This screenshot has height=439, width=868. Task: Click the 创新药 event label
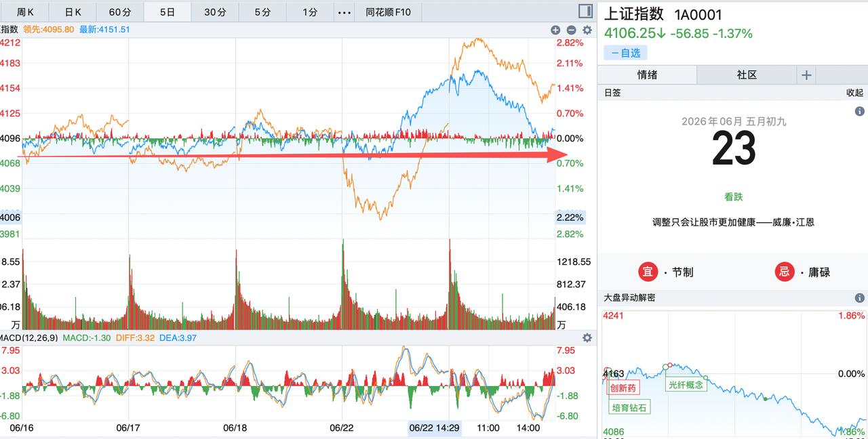click(x=623, y=388)
